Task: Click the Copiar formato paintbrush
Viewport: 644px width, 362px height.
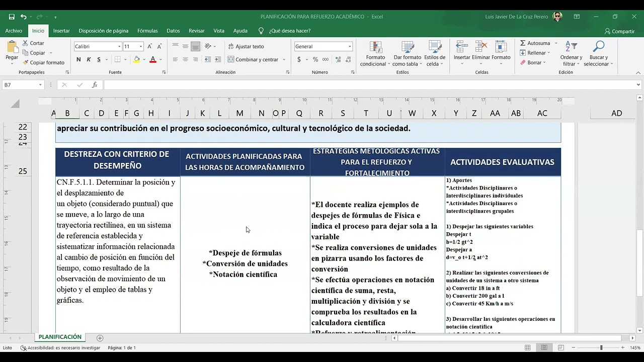Action: 25,62
